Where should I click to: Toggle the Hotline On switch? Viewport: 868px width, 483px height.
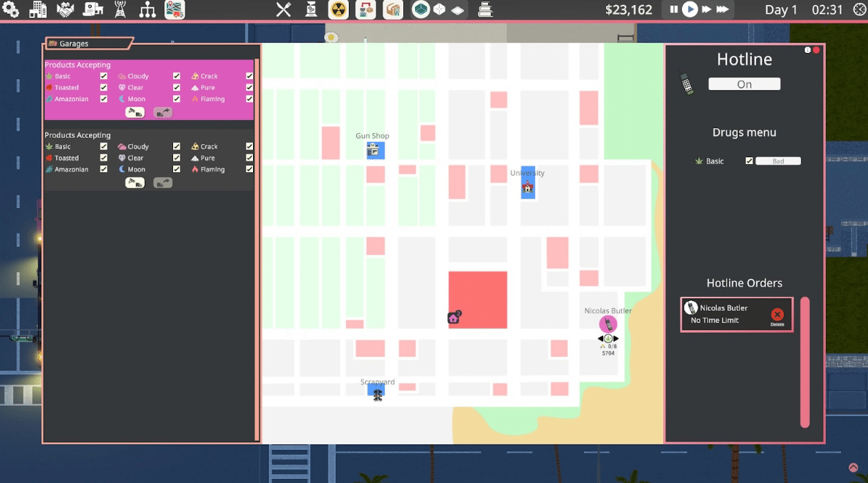coord(745,84)
